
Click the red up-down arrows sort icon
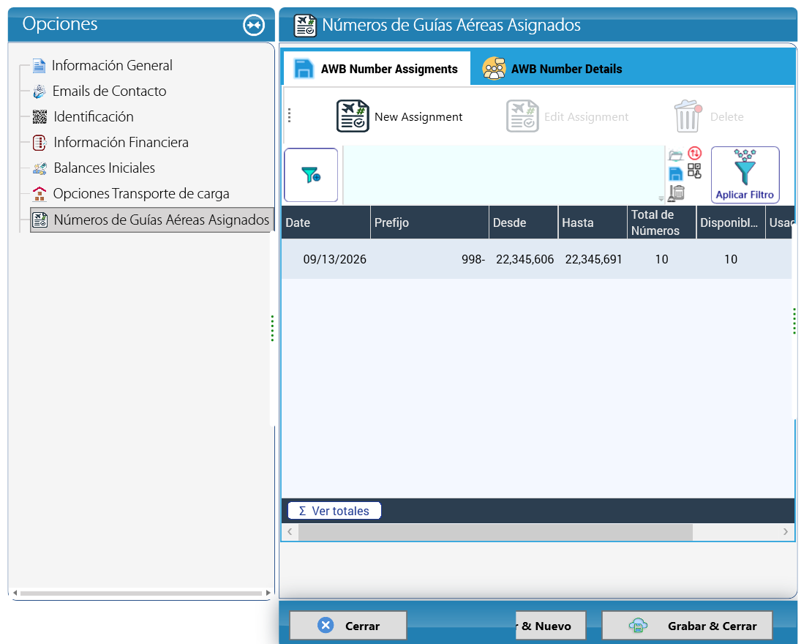pyautogui.click(x=694, y=154)
